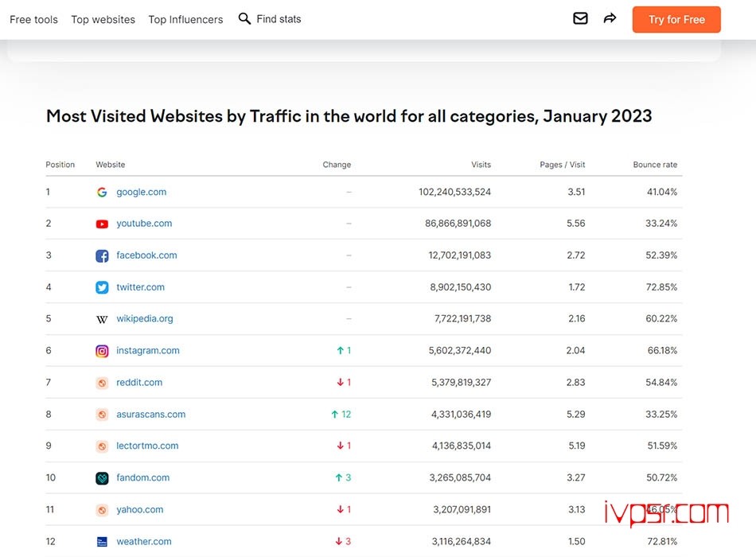This screenshot has width=756, height=557.
Task: Open the wikipedia.org link
Action: pos(145,319)
